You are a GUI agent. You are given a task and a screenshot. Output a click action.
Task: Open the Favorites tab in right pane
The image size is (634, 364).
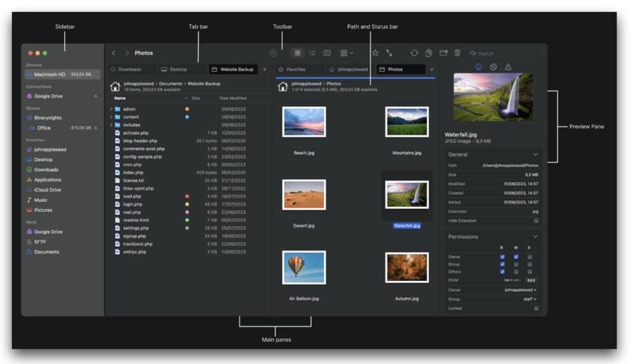click(296, 70)
